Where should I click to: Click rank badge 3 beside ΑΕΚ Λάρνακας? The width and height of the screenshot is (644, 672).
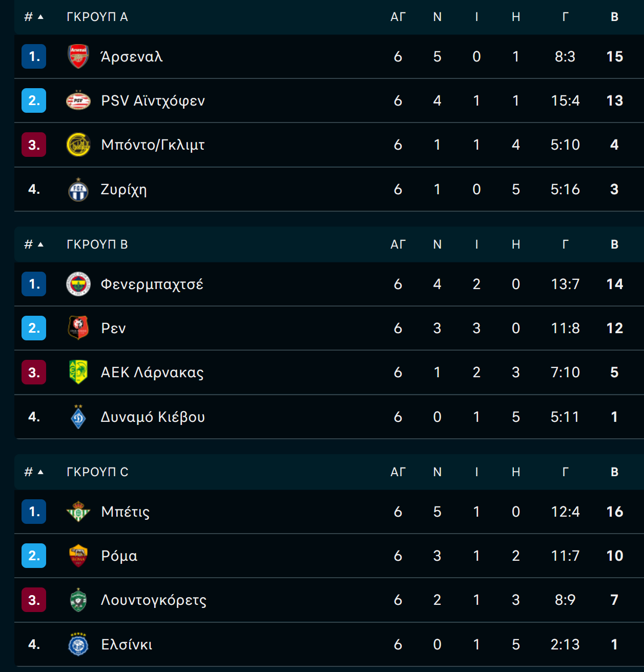click(34, 372)
